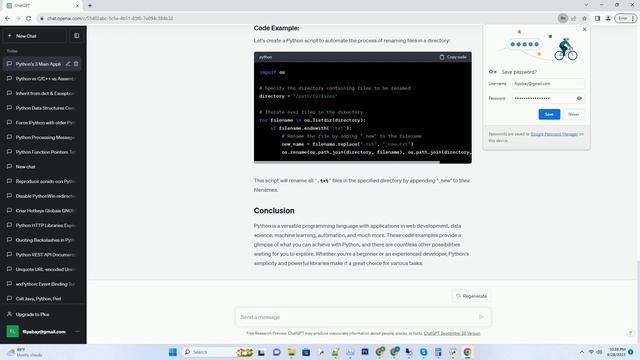Image resolution: width=640 pixels, height=360 pixels.
Task: Open the browser side panel icon
Action: [x=598, y=18]
